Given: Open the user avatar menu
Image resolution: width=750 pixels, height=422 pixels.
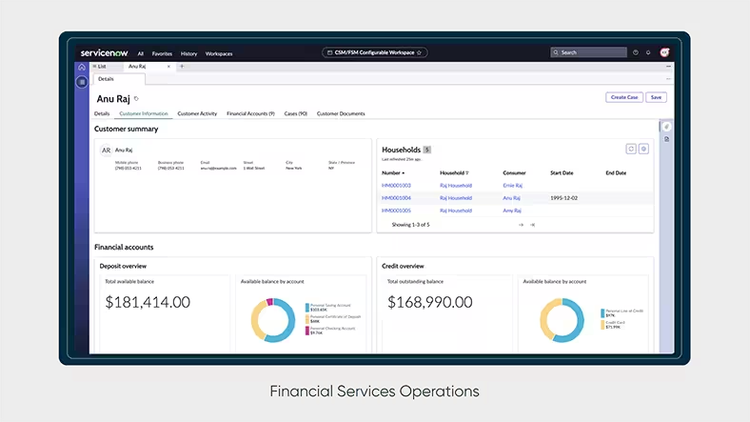Looking at the screenshot, I should (x=664, y=53).
